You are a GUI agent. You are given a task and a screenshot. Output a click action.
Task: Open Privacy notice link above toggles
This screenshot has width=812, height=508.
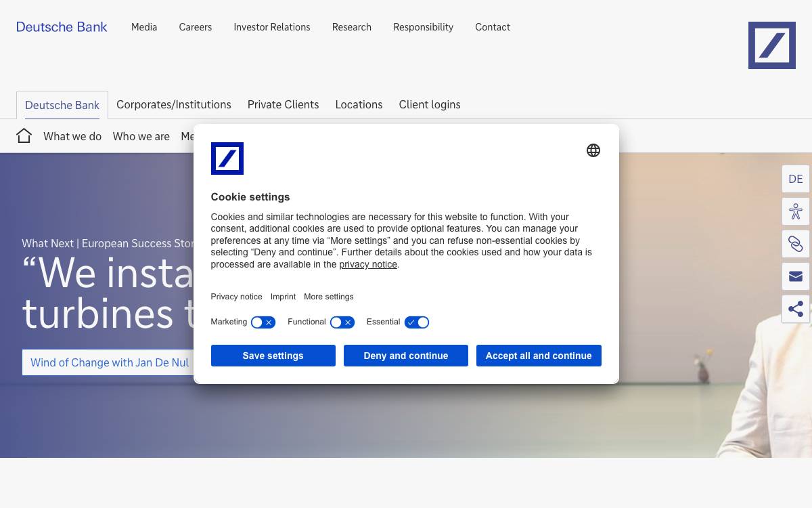point(236,297)
